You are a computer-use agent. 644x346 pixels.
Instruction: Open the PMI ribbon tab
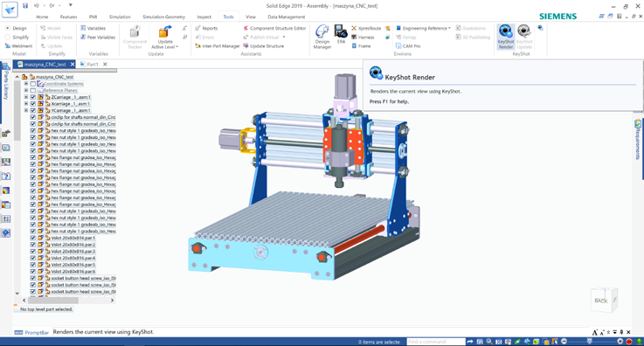pyautogui.click(x=93, y=17)
